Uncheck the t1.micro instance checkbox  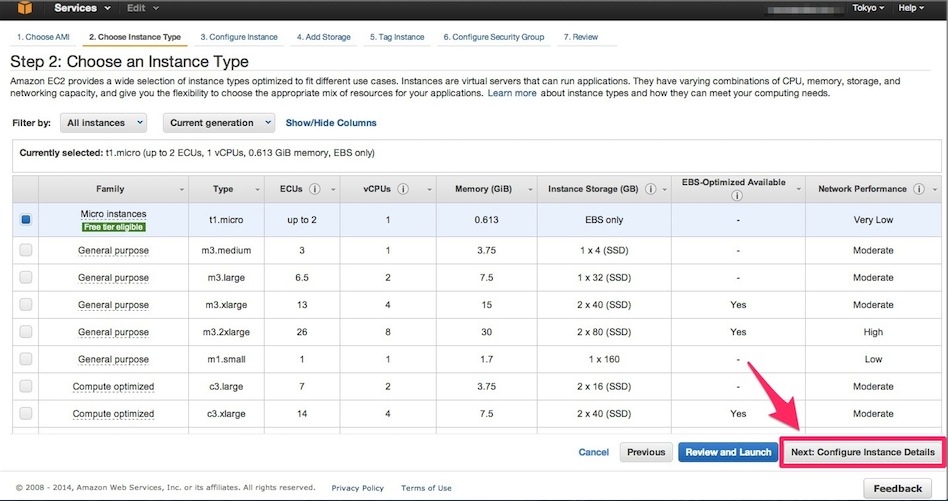[x=26, y=219]
